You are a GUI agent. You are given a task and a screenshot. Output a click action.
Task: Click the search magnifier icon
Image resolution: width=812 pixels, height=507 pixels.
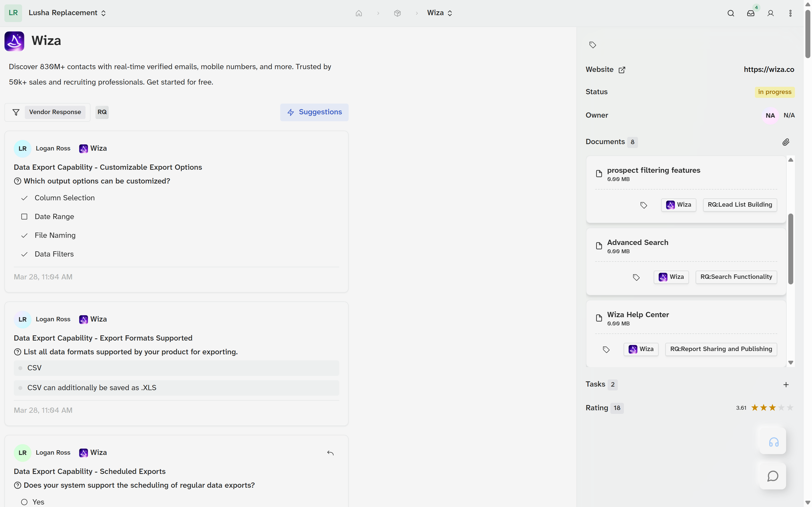tap(730, 13)
